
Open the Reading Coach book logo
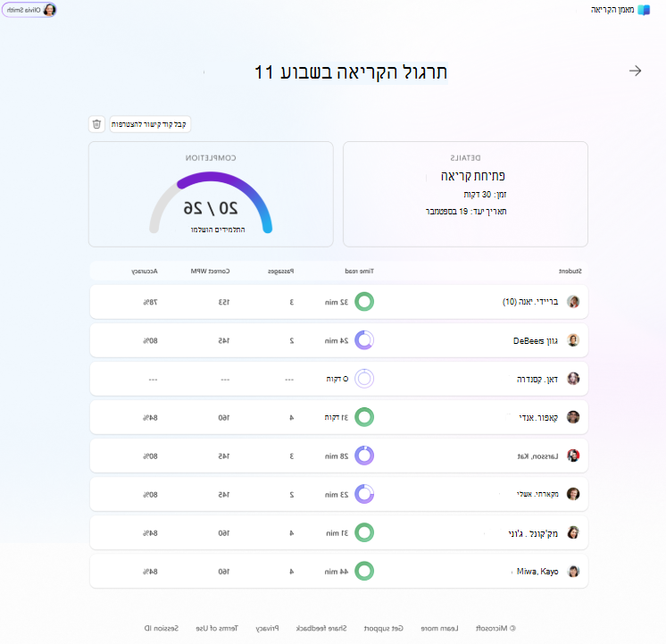644,10
